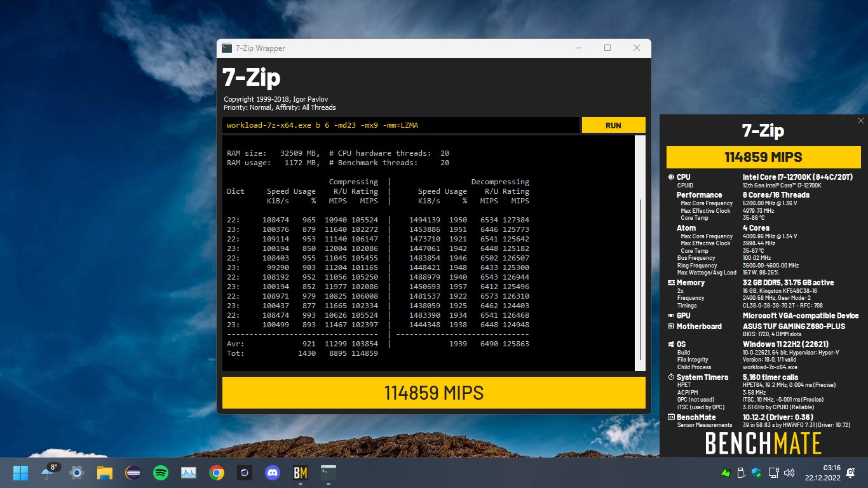Image resolution: width=868 pixels, height=488 pixels.
Task: Open volume speaker tray icon
Action: click(789, 473)
